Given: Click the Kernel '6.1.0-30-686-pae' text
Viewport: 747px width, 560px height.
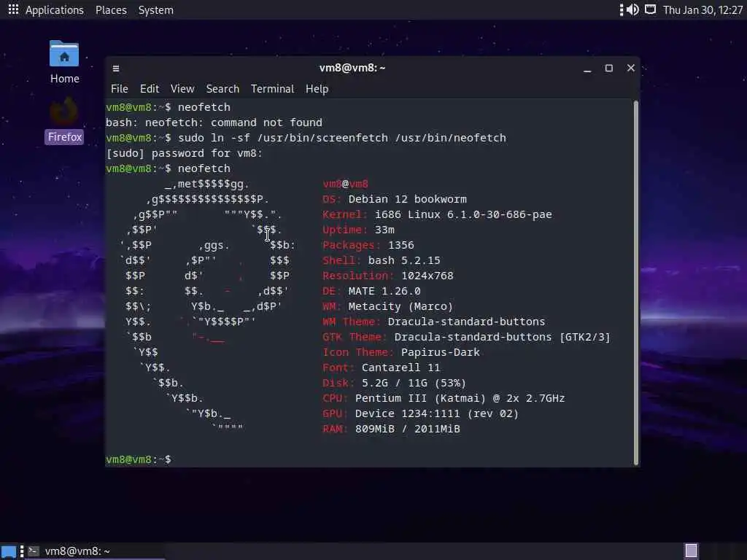Looking at the screenshot, I should pos(499,214).
